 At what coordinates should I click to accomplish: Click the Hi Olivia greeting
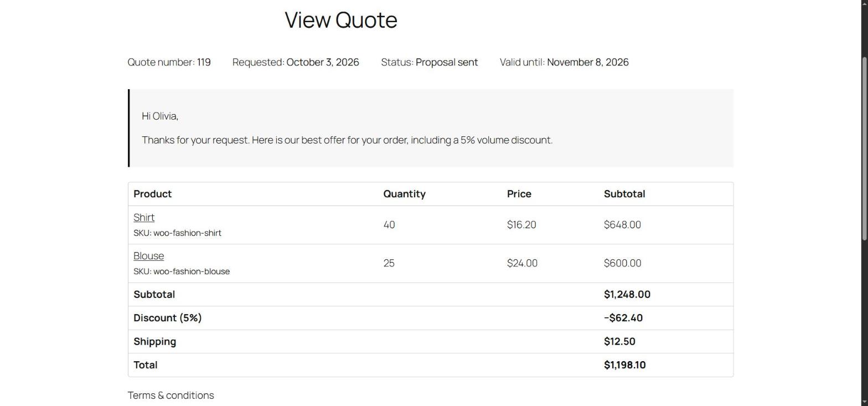[x=160, y=116]
